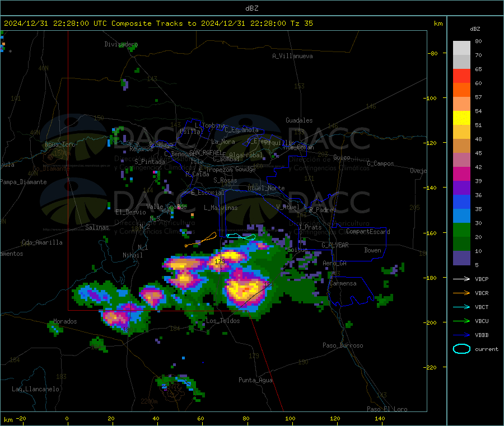Click the 'Cda_Amarilla' map label
The width and height of the screenshot is (504, 426).
42,242
